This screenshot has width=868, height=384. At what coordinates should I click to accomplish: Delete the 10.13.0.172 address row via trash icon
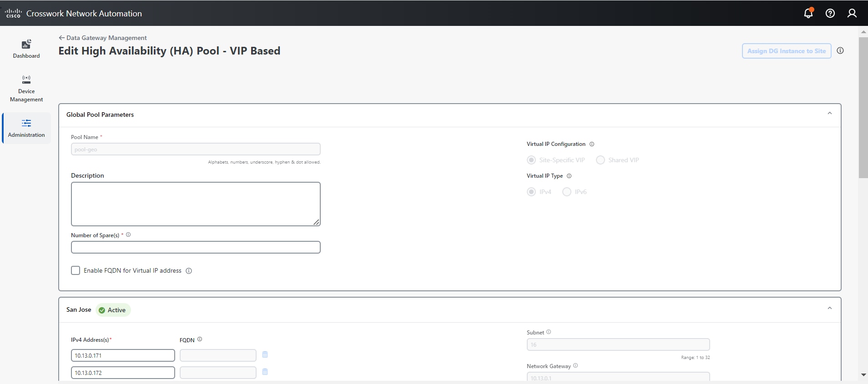[265, 372]
